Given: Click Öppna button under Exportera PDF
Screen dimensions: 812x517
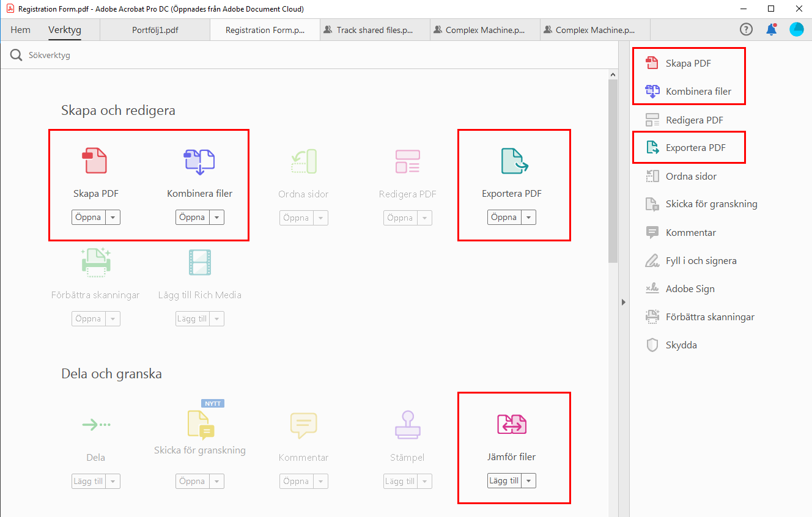Looking at the screenshot, I should tap(504, 217).
